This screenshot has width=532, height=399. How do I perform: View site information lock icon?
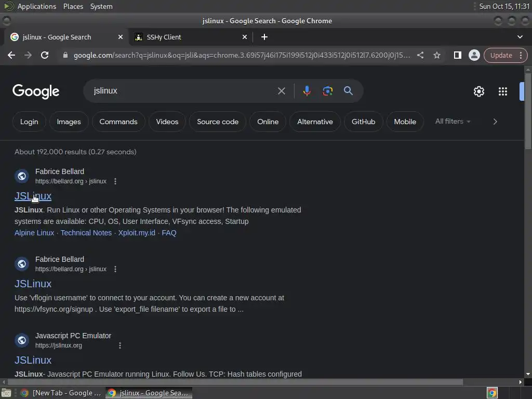[x=65, y=55]
